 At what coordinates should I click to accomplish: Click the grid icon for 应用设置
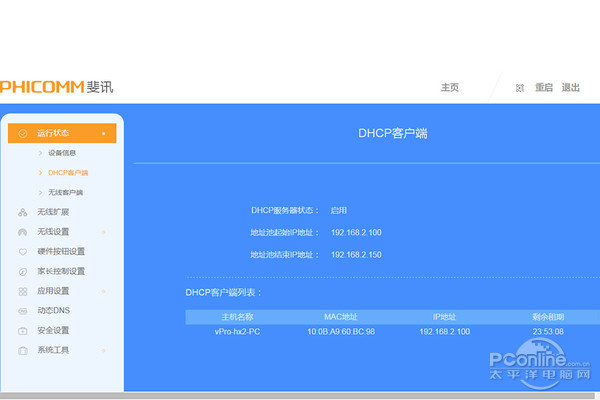pos(23,291)
